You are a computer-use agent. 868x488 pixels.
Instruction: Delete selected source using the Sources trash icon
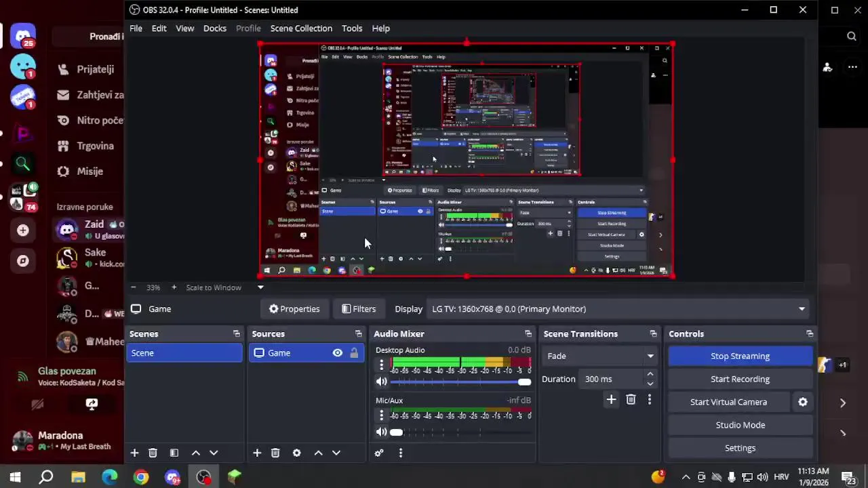(275, 453)
